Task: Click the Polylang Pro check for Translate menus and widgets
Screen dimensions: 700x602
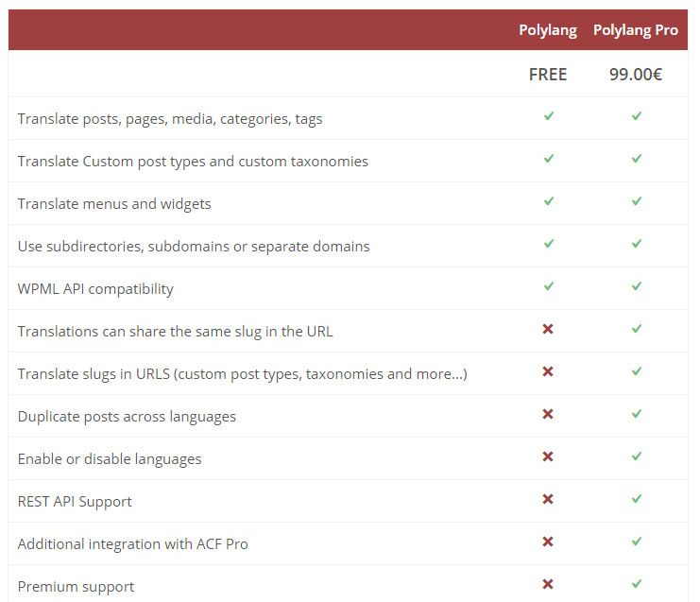Action: coord(637,201)
